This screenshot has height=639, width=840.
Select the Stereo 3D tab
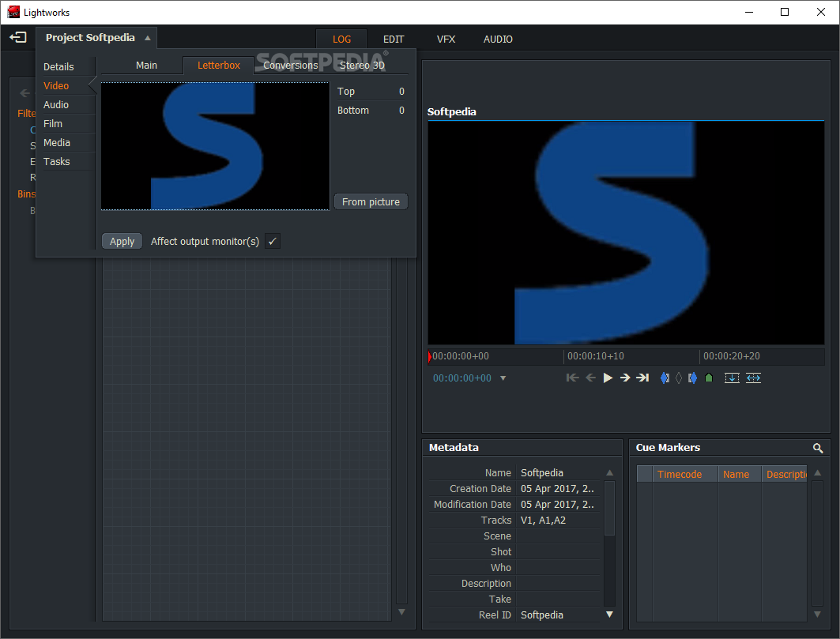pos(362,65)
